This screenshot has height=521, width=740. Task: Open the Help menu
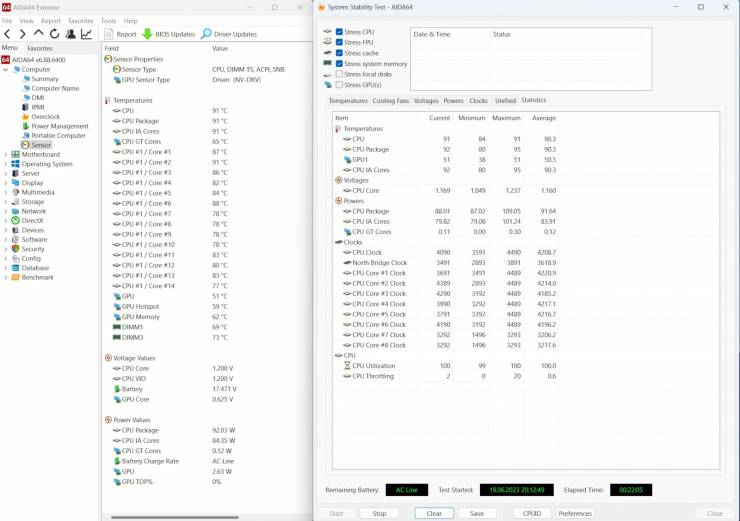pos(130,21)
